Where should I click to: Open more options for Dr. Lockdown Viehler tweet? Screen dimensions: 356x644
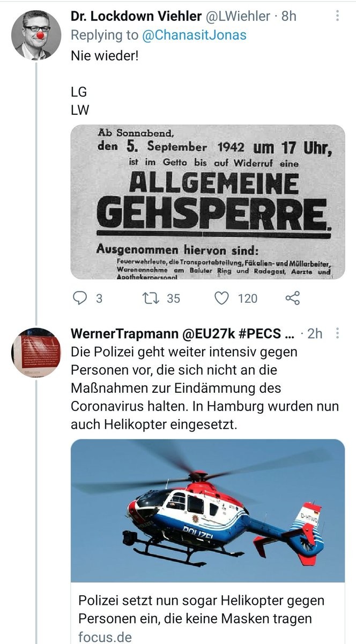tap(337, 16)
